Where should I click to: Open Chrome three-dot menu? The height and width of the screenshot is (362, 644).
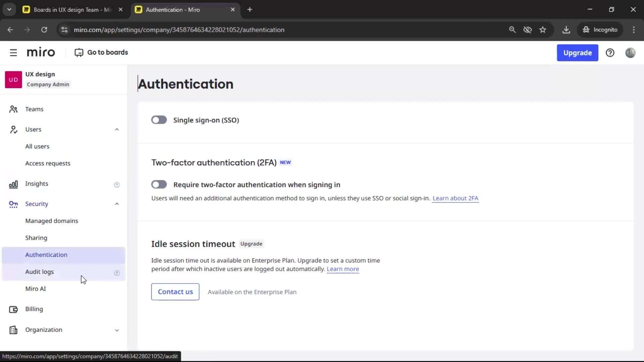pyautogui.click(x=634, y=30)
